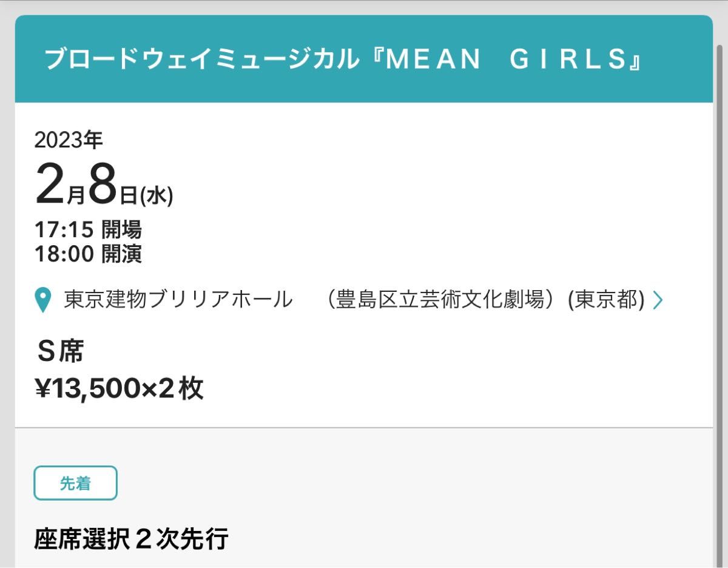Click the teal header banner
This screenshot has height=568, width=728.
click(x=364, y=59)
